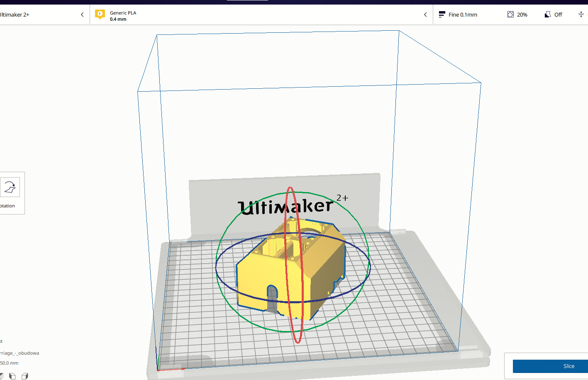Select the 20% infill value
Viewport: 588px width, 380px height.
pyautogui.click(x=522, y=15)
